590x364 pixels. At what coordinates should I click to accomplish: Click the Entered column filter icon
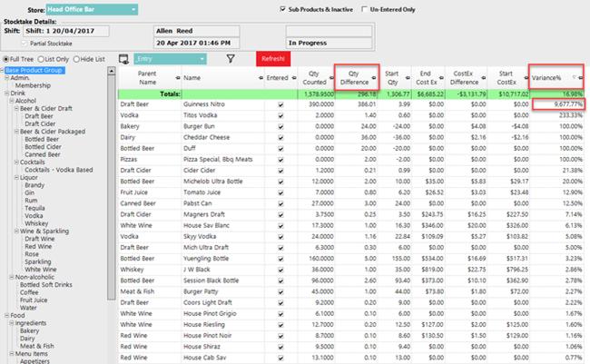click(295, 79)
